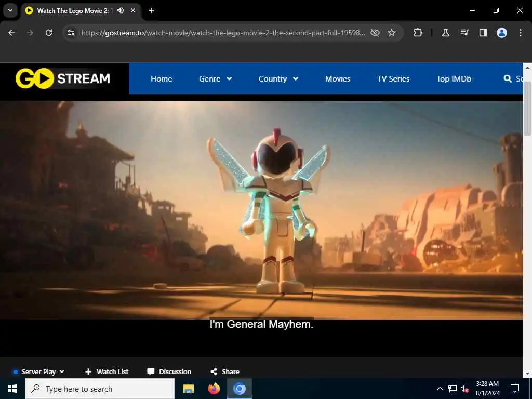532x399 pixels.
Task: Expand the Genre dropdown menu
Action: [216, 79]
